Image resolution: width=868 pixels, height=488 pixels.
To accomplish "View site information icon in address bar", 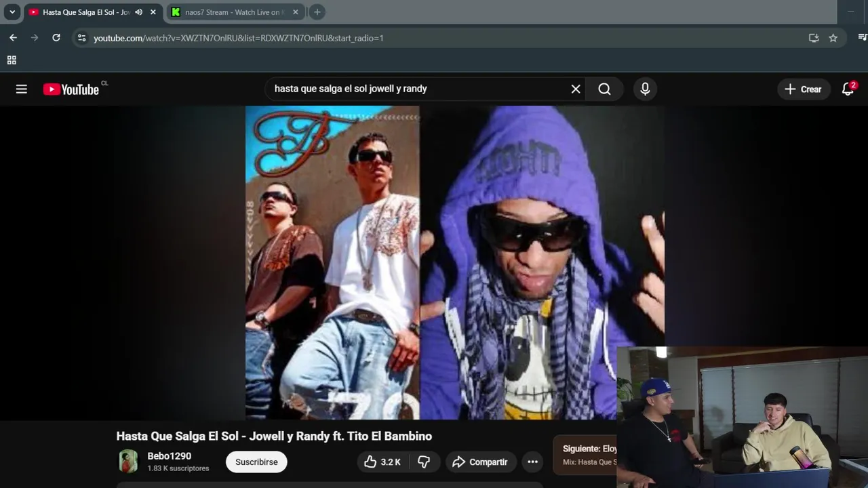I will (x=82, y=38).
